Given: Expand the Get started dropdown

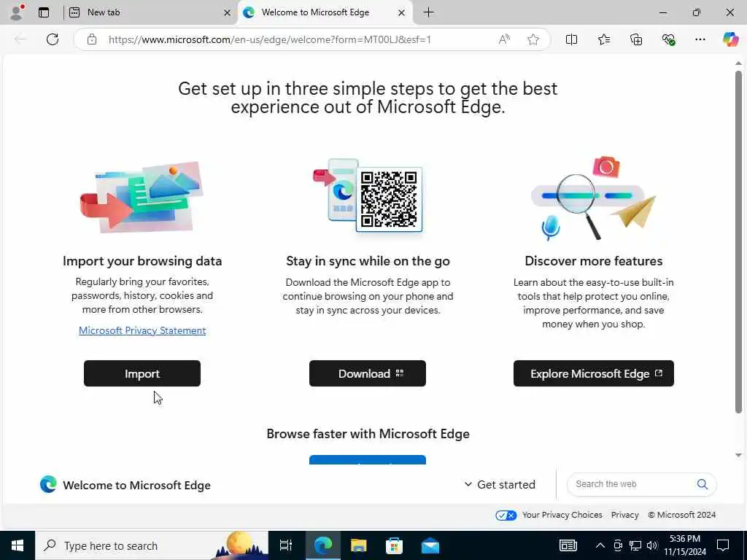Looking at the screenshot, I should coord(500,484).
